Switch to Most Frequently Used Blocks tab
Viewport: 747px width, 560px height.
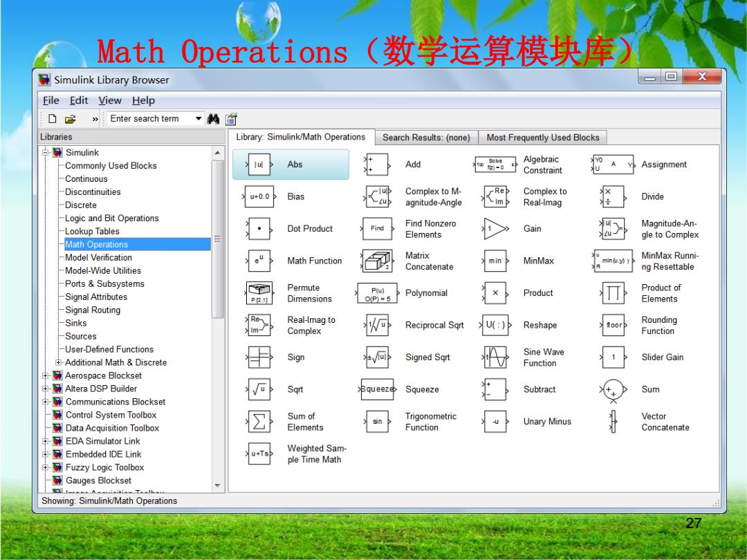543,138
